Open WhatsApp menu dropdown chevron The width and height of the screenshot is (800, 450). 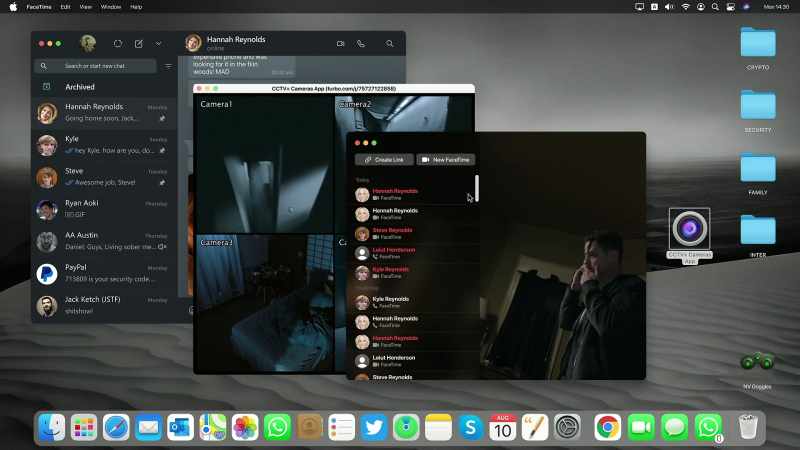tap(159, 44)
